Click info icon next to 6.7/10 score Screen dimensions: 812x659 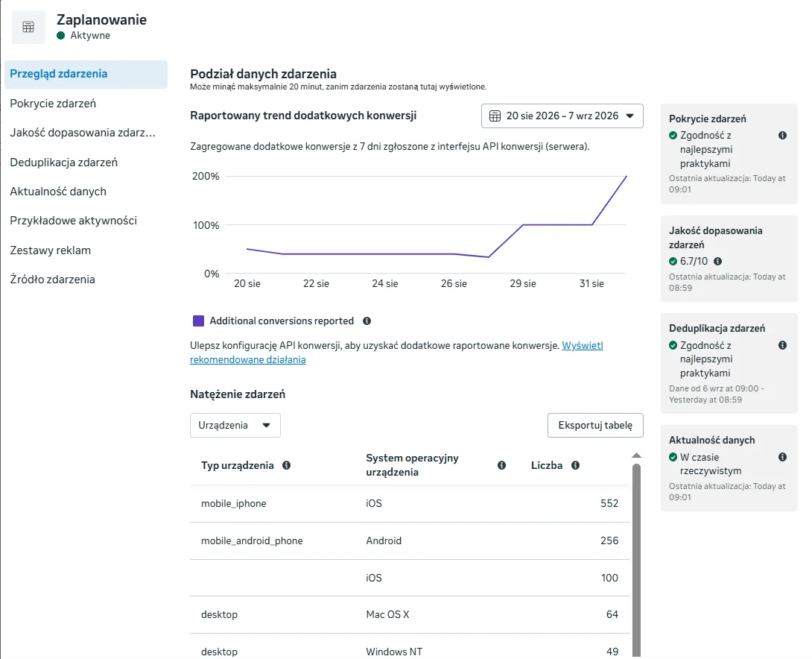coord(717,261)
